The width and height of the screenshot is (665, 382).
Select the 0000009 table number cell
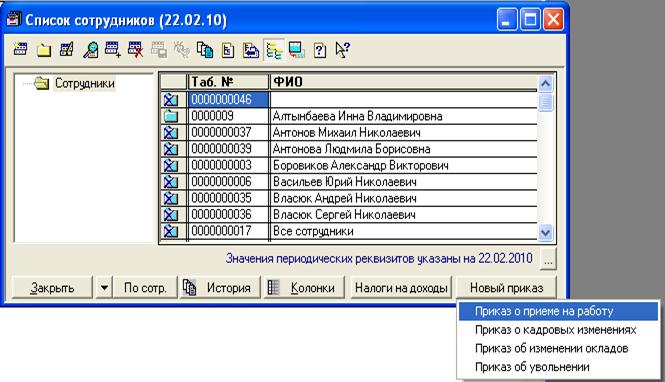(228, 116)
